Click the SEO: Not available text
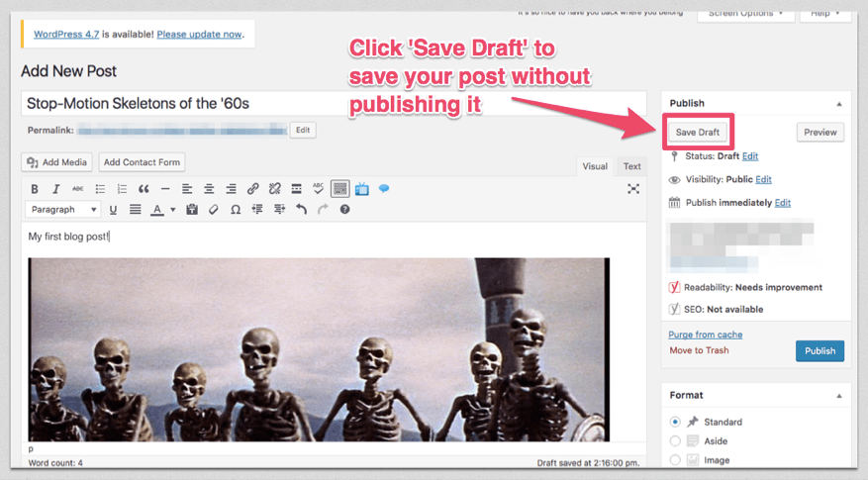 (723, 310)
